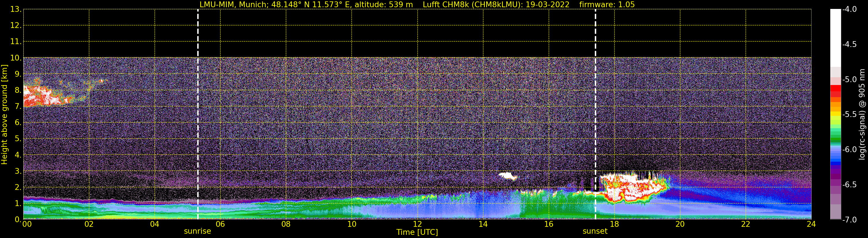Click the "00" time axis tick label

click(27, 224)
